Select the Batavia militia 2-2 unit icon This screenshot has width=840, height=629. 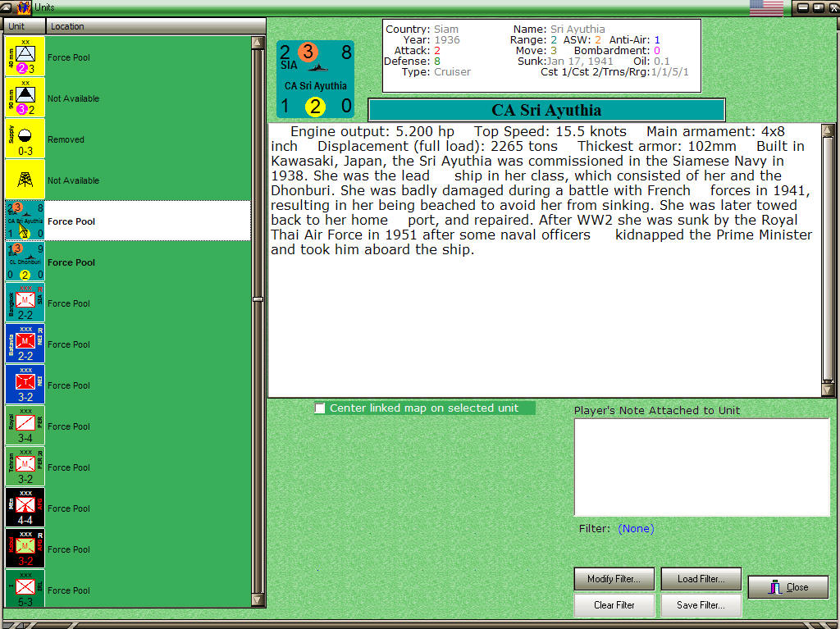pos(25,344)
